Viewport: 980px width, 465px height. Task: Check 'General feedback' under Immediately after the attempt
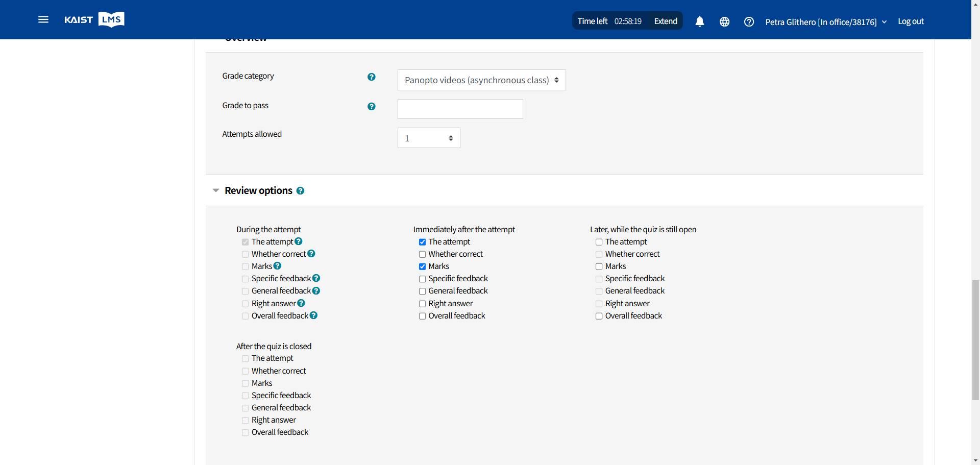[x=422, y=291]
